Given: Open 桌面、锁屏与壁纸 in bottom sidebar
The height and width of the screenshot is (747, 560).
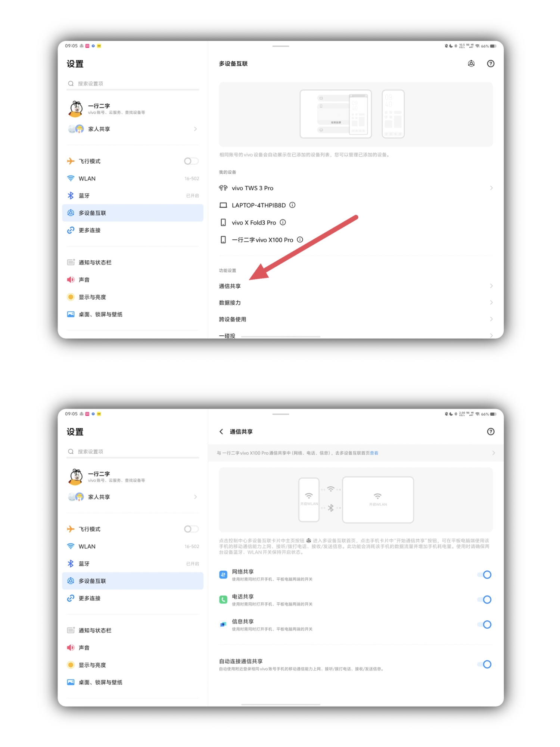Looking at the screenshot, I should 133,682.
